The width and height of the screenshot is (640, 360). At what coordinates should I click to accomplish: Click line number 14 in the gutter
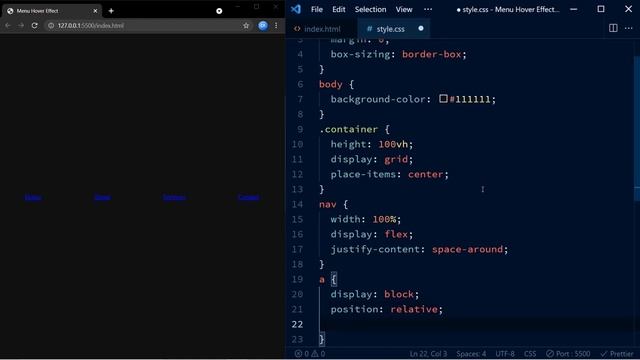point(297,204)
